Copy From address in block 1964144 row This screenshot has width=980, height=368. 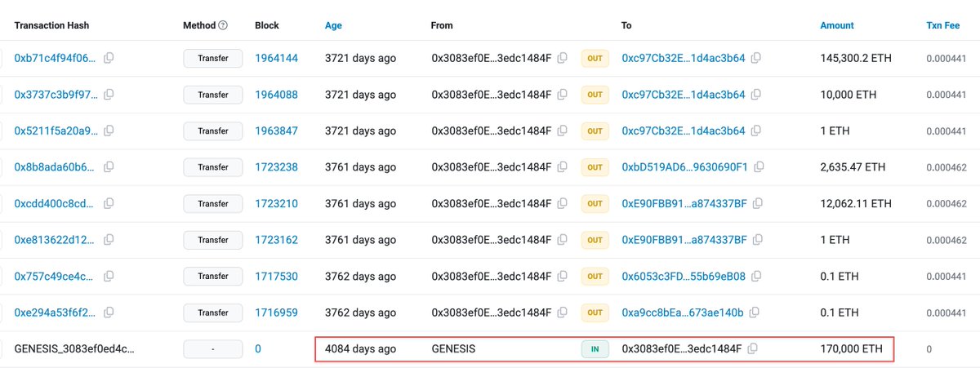tap(562, 59)
